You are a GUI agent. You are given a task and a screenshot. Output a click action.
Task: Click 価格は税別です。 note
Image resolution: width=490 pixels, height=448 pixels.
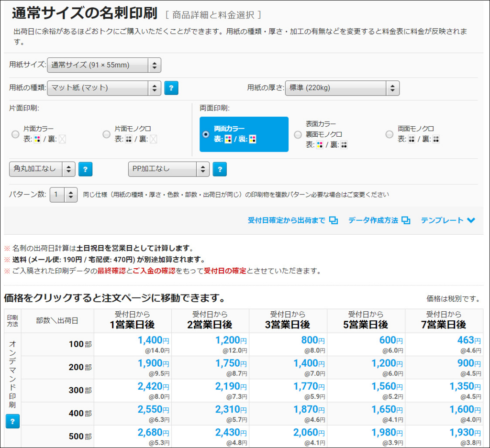[454, 299]
